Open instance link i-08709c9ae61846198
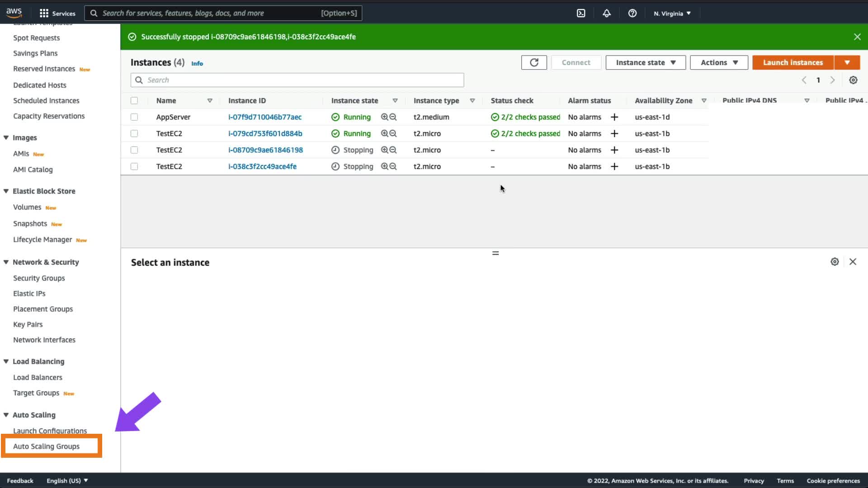This screenshot has height=488, width=868. click(265, 150)
